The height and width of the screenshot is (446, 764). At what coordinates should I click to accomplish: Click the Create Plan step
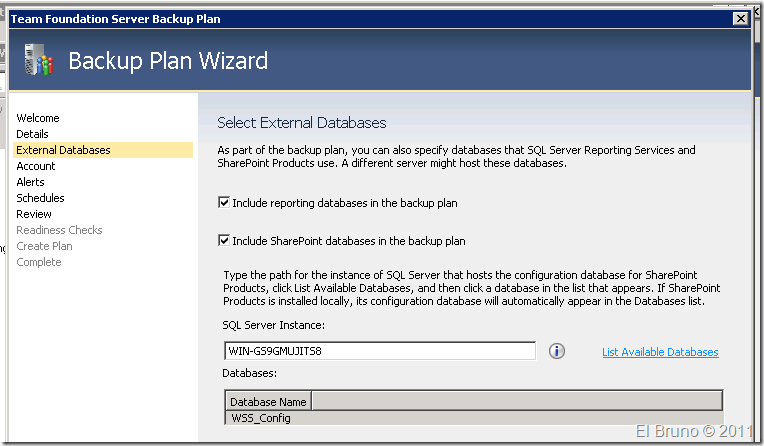point(44,246)
